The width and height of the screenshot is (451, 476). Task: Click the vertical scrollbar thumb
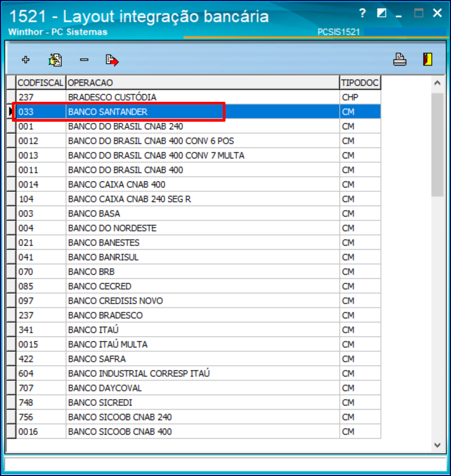437,145
